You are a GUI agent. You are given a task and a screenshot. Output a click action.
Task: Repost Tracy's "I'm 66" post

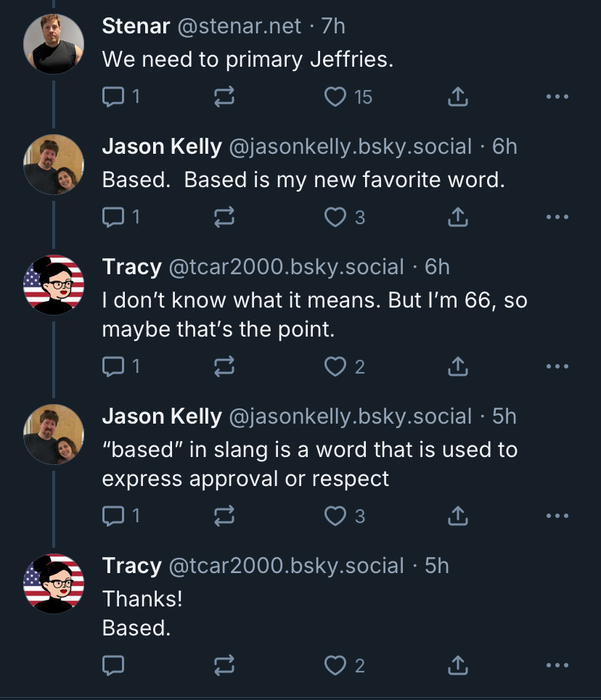click(x=224, y=367)
